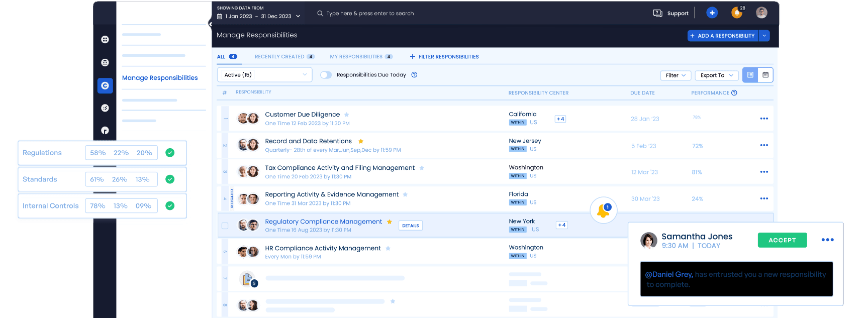Image resolution: width=868 pixels, height=318 pixels.
Task: Click into the search input field
Action: click(x=370, y=14)
